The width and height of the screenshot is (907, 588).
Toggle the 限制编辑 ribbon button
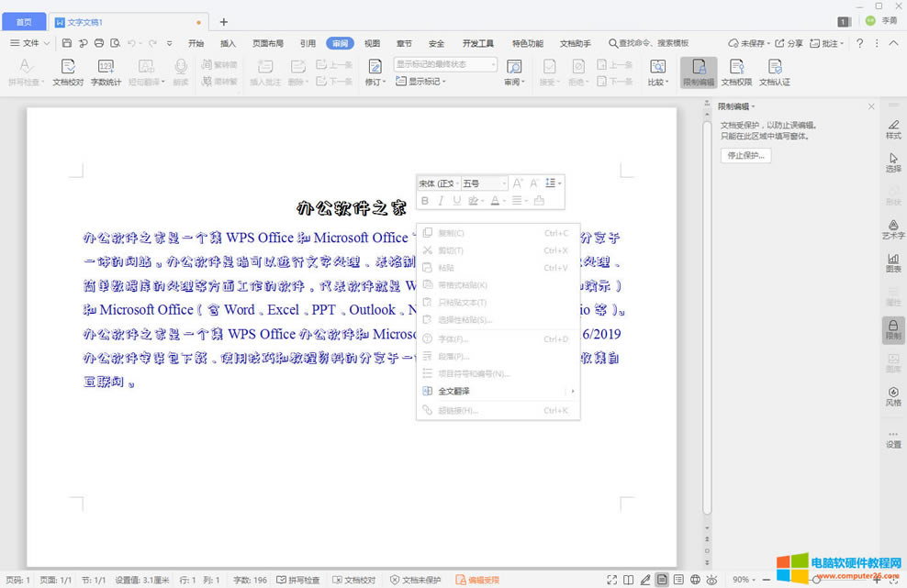click(699, 72)
